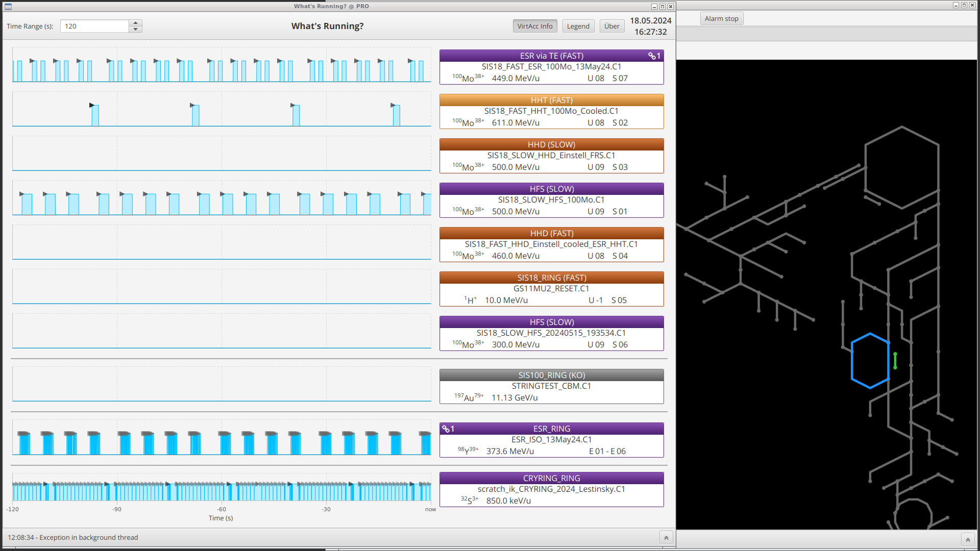The image size is (980, 551).
Task: Select the HFS (SLOW) SIS18_SLOW_HFS_100Mo header
Action: click(551, 189)
